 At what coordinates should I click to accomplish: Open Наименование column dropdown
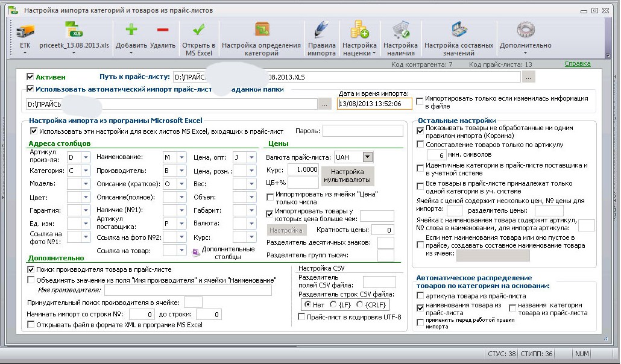point(181,157)
